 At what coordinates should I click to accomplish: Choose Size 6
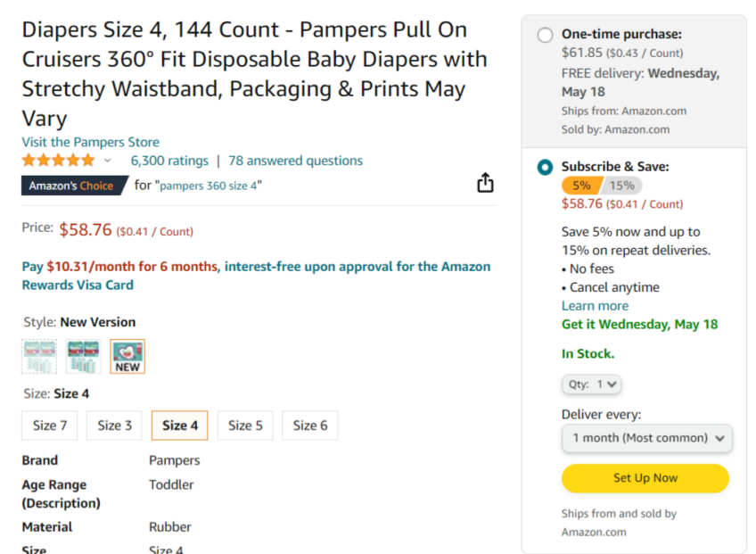(x=309, y=426)
